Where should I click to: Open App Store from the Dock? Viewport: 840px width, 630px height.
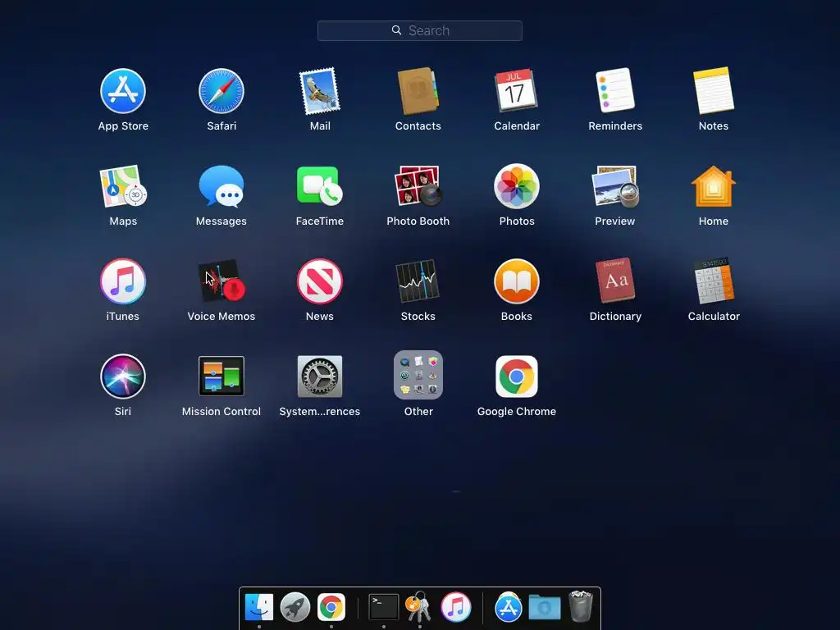point(508,607)
